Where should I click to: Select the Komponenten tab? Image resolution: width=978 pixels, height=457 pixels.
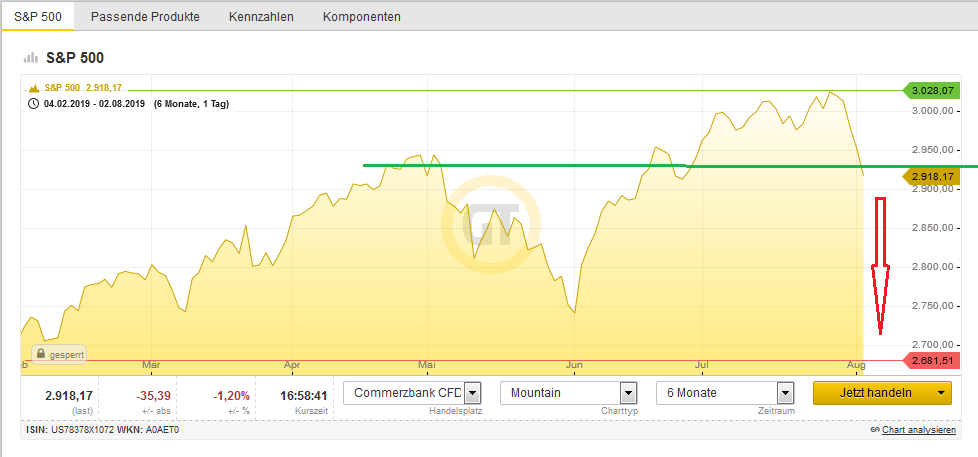click(x=362, y=17)
